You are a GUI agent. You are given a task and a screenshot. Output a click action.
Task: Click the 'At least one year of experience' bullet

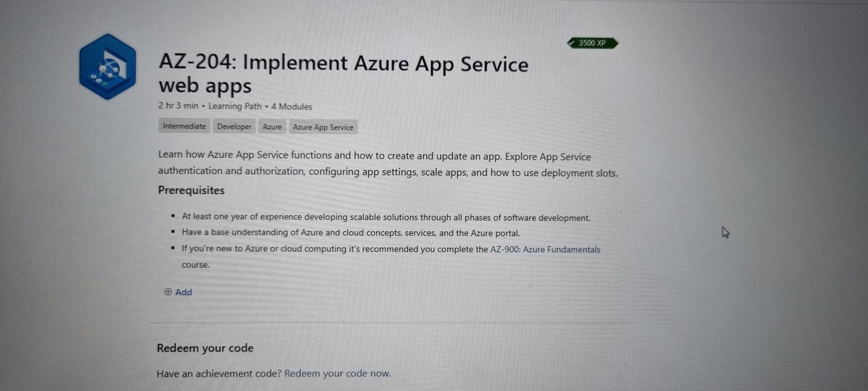point(386,217)
